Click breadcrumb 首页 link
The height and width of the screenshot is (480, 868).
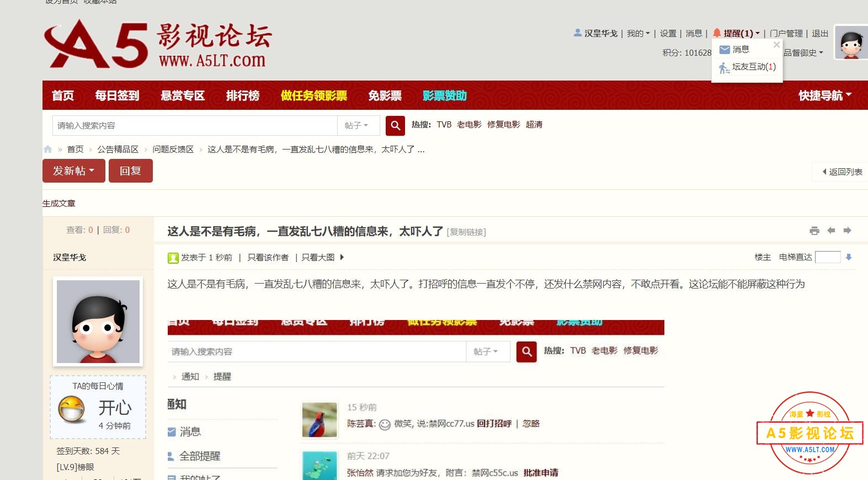pos(76,149)
